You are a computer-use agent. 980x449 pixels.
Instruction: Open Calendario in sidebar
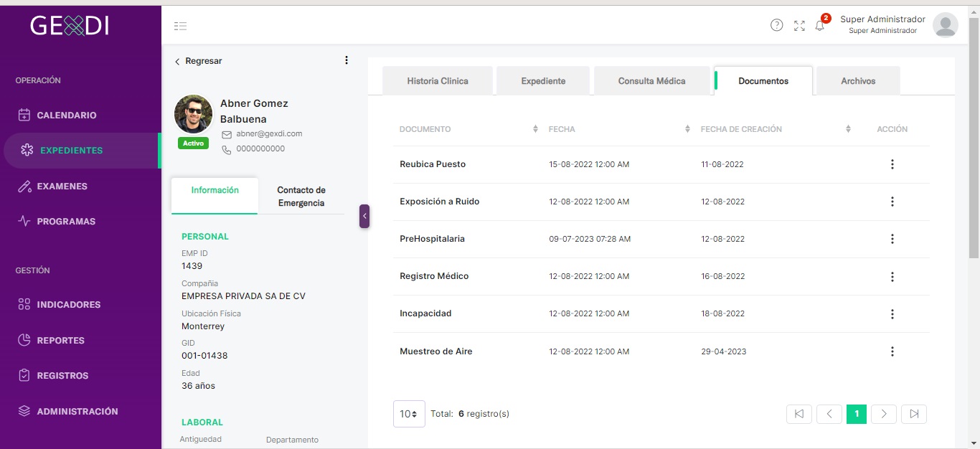pos(67,115)
